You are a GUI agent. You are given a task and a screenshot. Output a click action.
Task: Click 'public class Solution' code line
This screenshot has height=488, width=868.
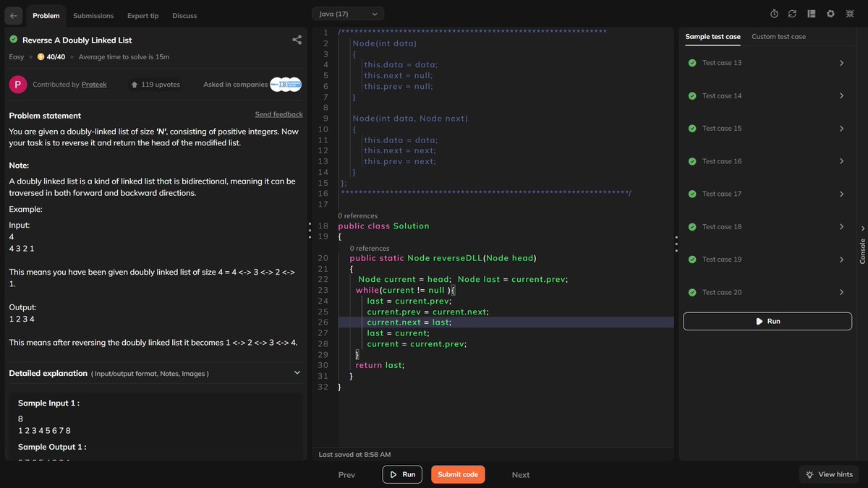383,226
